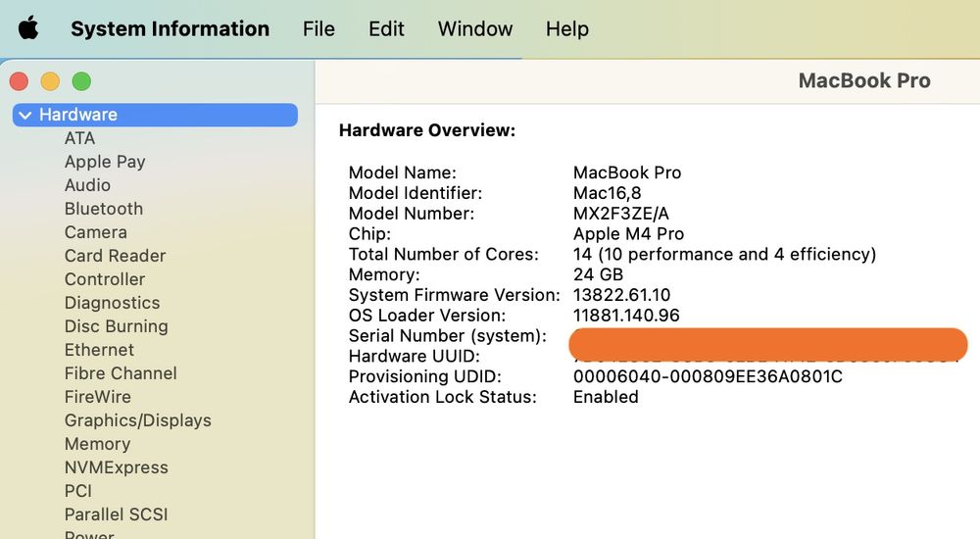Screen dimensions: 980x539
Task: Select Fibre Channel in the sidebar
Action: tap(121, 373)
